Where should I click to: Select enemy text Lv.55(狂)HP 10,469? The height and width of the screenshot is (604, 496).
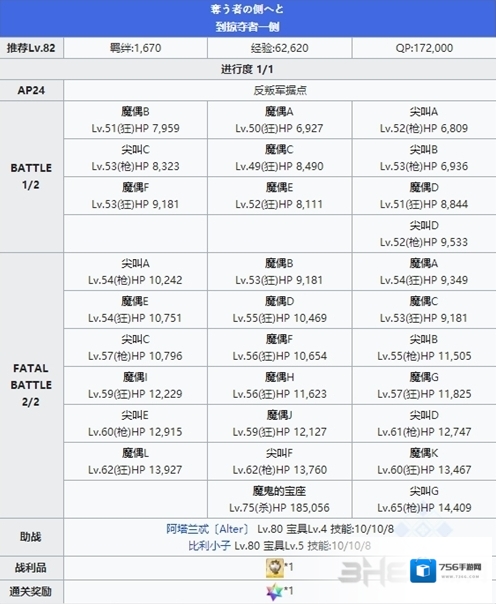pos(280,318)
